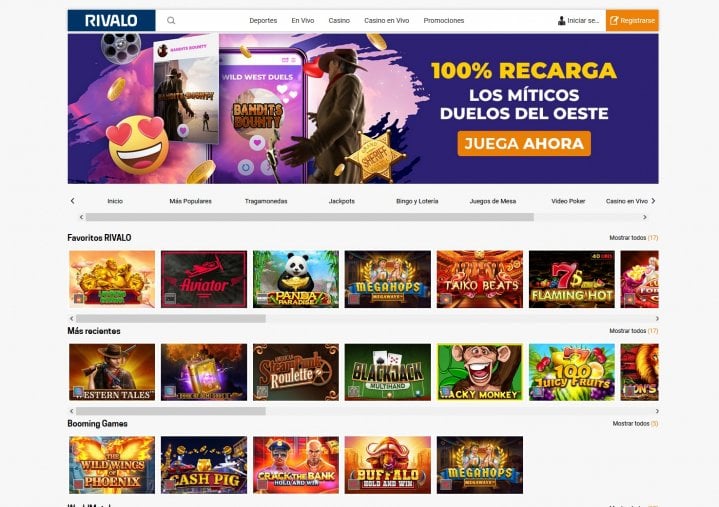This screenshot has width=719, height=507.
Task: Open the Deportes menu item
Action: pyautogui.click(x=263, y=21)
